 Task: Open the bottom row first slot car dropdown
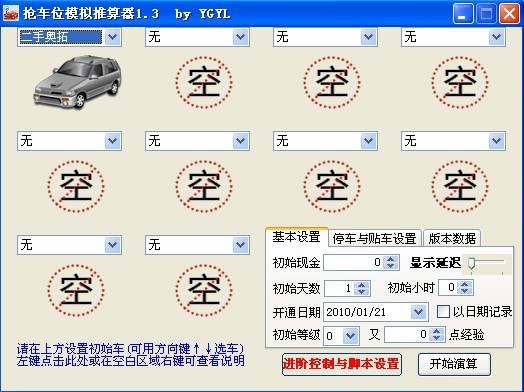[x=112, y=245]
